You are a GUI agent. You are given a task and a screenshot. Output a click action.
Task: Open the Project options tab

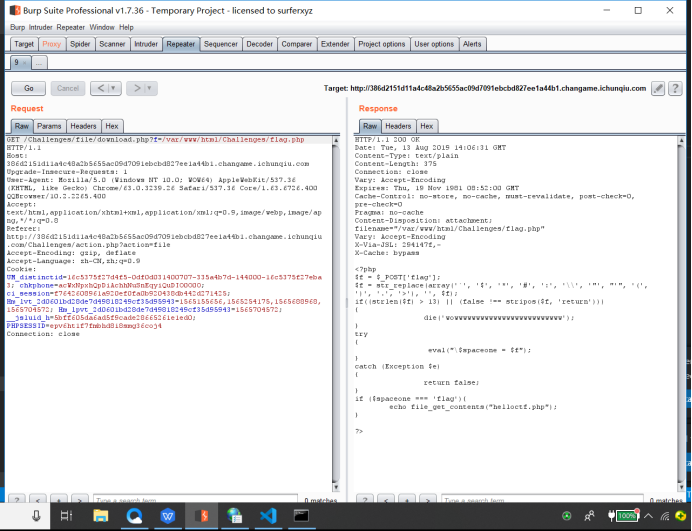pos(382,44)
